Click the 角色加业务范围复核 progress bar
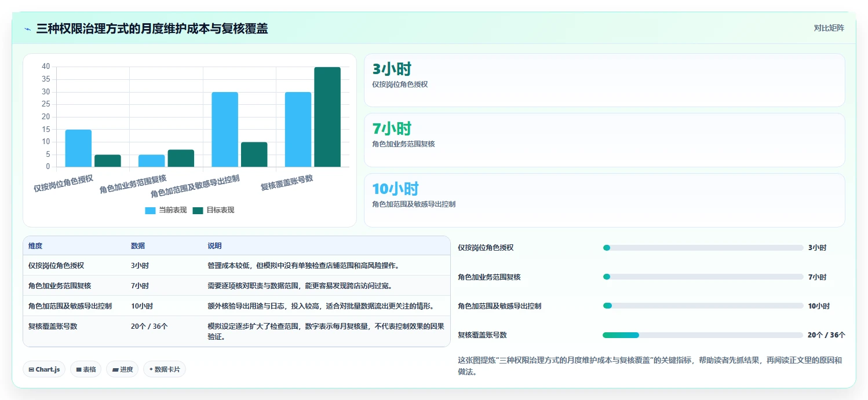 pyautogui.click(x=703, y=277)
